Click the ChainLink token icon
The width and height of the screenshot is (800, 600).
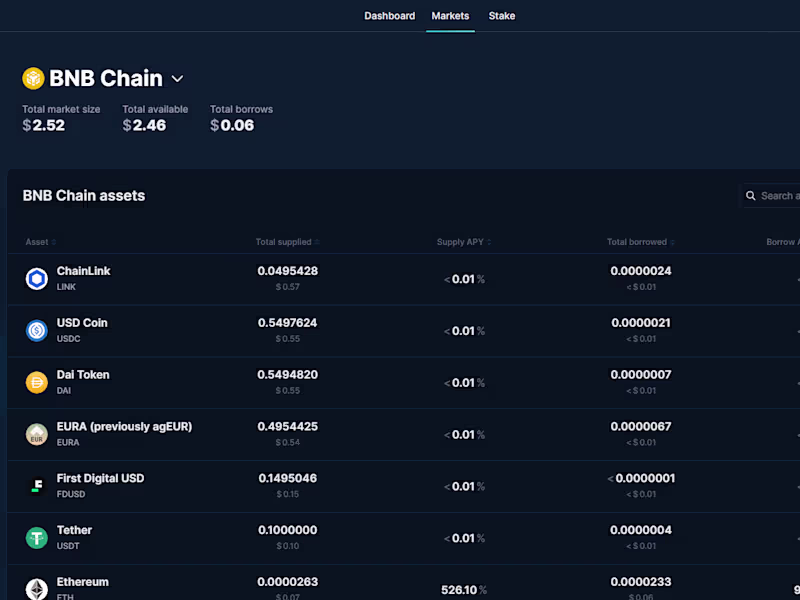pyautogui.click(x=37, y=279)
